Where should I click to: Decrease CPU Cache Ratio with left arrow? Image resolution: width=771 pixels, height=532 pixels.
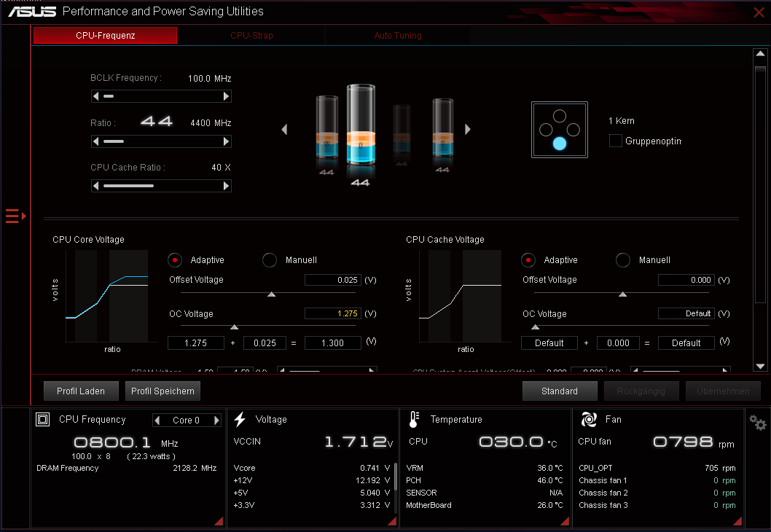pos(96,186)
